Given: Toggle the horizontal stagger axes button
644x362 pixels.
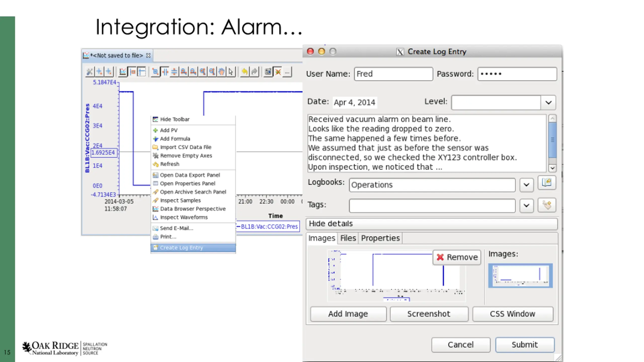Looking at the screenshot, I should (165, 72).
